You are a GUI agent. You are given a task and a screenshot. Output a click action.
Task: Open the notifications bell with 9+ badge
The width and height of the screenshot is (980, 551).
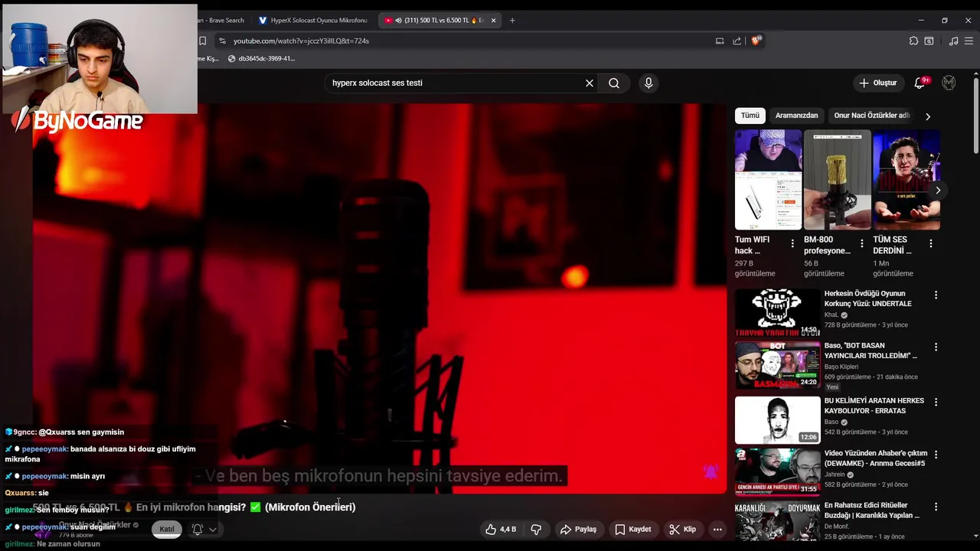pyautogui.click(x=920, y=83)
